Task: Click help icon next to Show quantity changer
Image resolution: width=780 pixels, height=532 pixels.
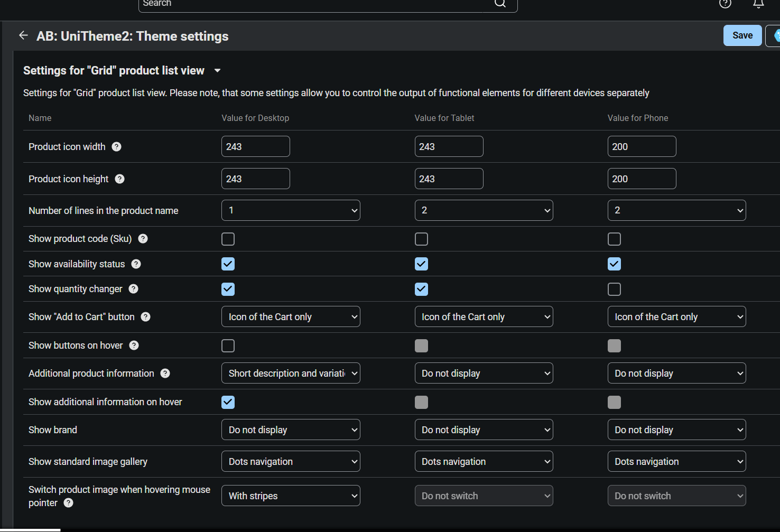Action: coord(134,289)
